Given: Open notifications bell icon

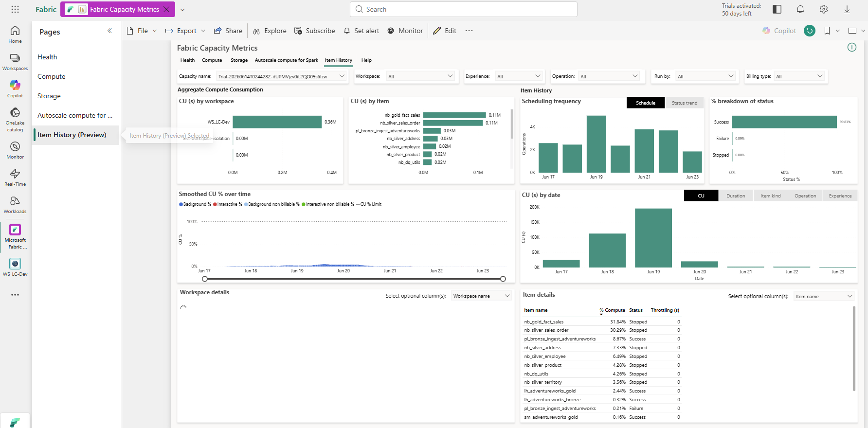Looking at the screenshot, I should click(x=800, y=9).
